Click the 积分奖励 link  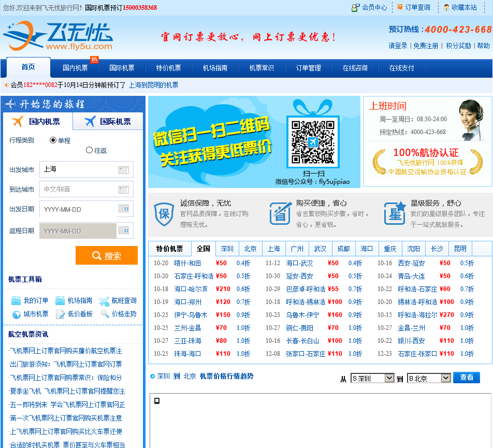[x=458, y=46]
